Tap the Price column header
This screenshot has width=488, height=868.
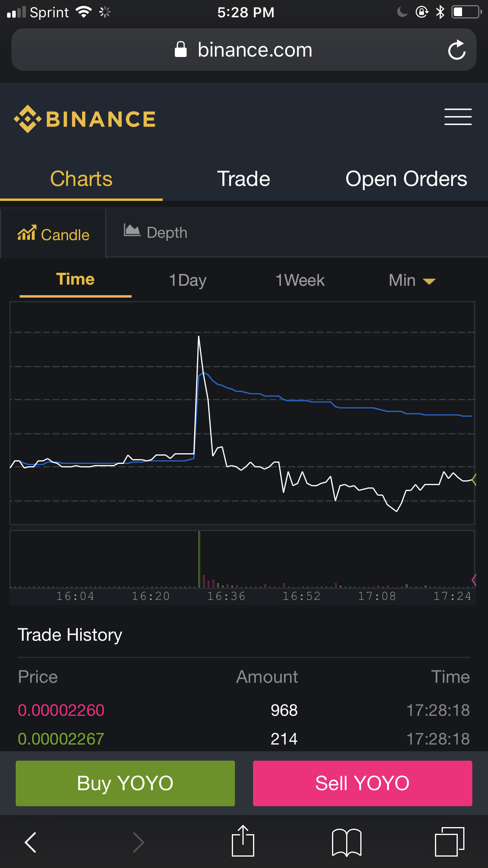click(38, 677)
